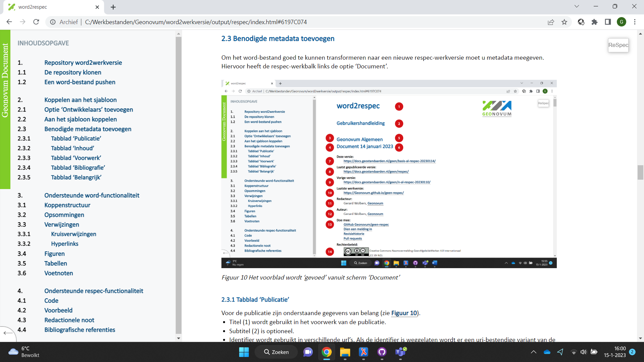Open the site information icon beside Archief
The image size is (644, 362).
pyautogui.click(x=53, y=22)
